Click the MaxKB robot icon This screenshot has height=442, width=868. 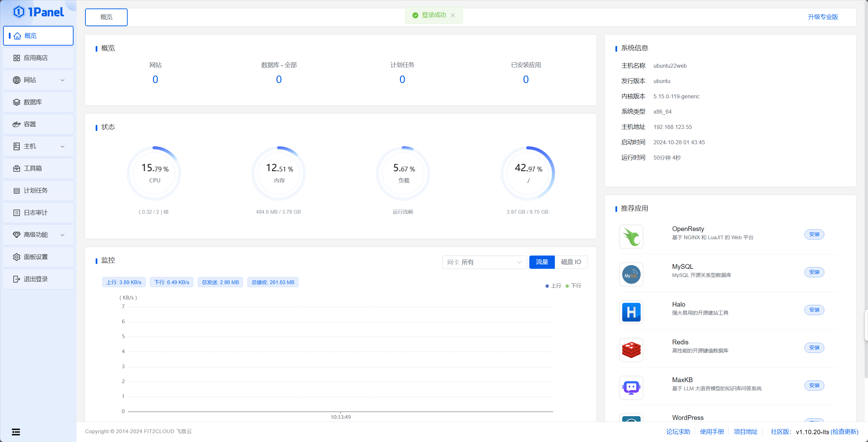(x=631, y=388)
